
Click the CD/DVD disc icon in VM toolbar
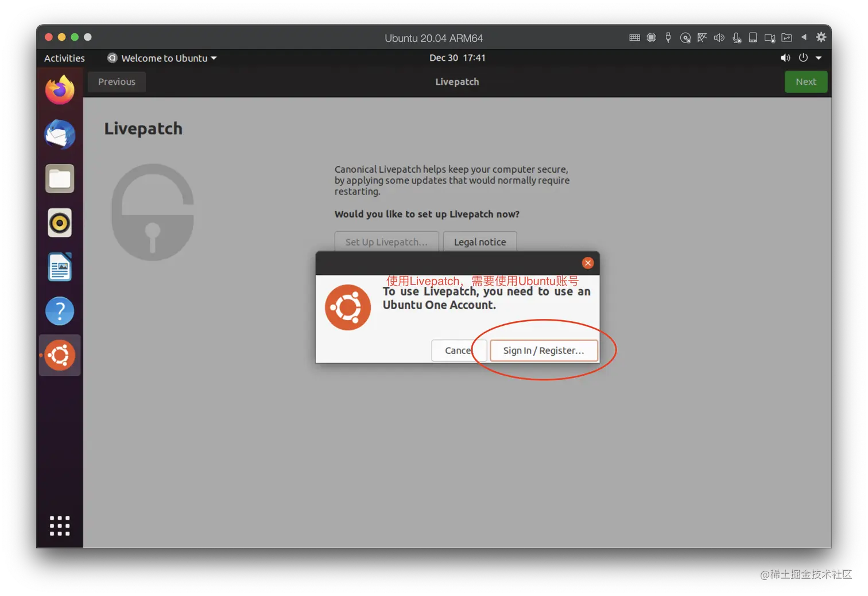[x=685, y=38]
